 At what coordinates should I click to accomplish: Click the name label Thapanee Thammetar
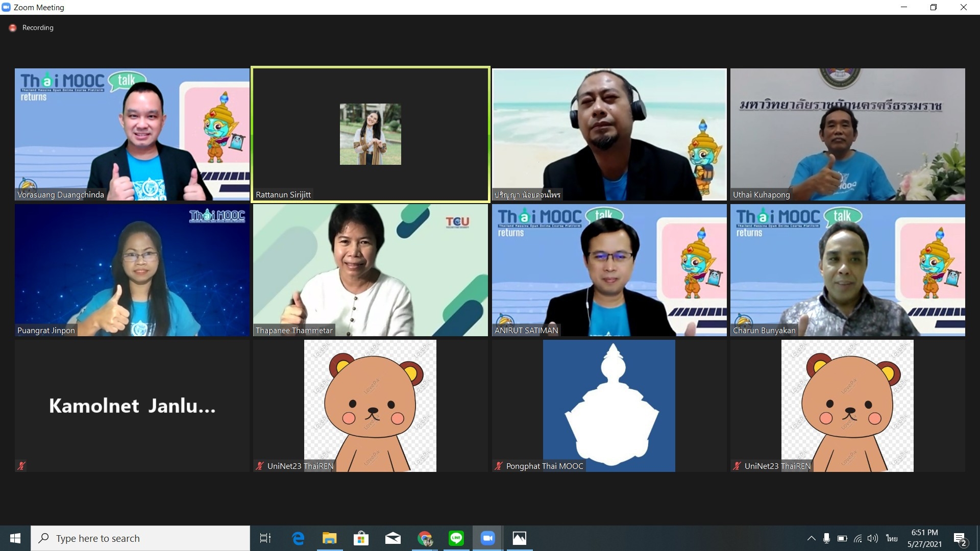(294, 330)
